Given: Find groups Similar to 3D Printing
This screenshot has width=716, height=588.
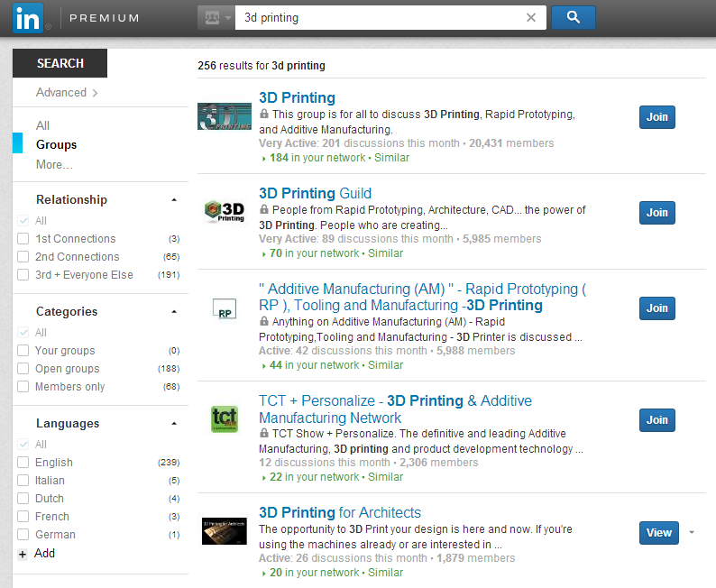Looking at the screenshot, I should pyautogui.click(x=391, y=158).
